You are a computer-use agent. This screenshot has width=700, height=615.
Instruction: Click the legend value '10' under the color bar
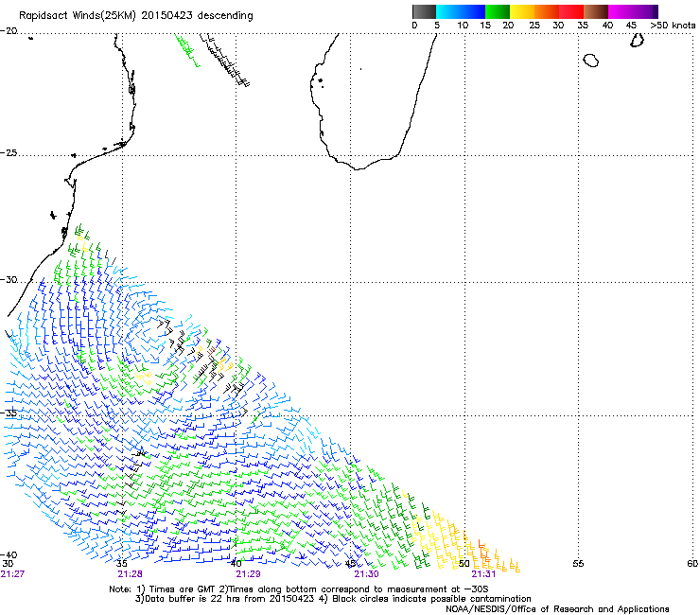[463, 26]
